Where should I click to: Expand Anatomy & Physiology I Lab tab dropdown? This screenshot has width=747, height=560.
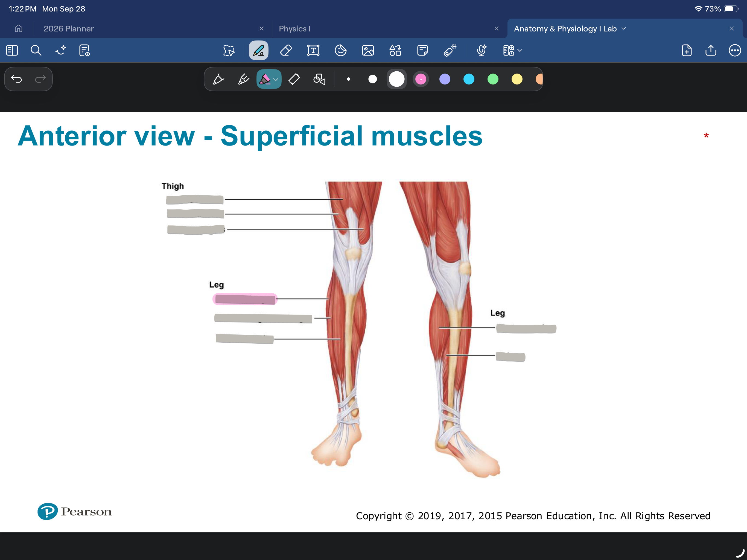click(x=624, y=29)
